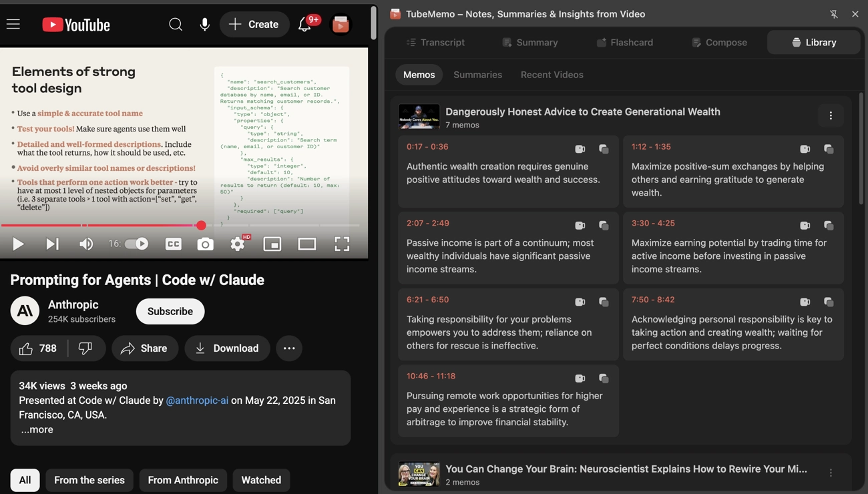Copy the 10:46 - 11:18 memo

[x=604, y=379]
